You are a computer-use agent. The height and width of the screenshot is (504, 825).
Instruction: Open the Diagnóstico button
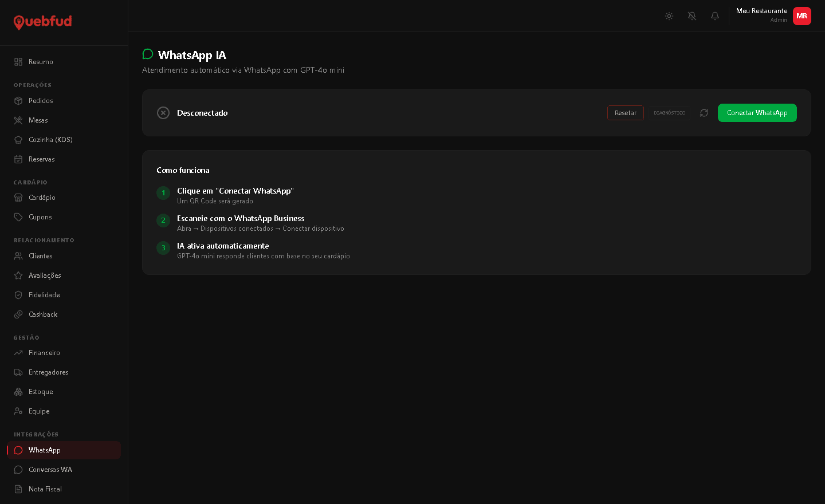tap(670, 113)
